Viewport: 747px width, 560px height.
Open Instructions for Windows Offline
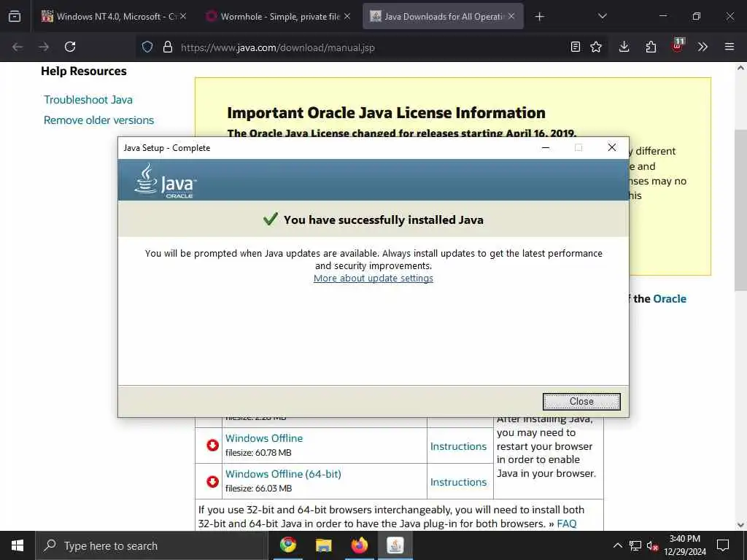(x=458, y=446)
